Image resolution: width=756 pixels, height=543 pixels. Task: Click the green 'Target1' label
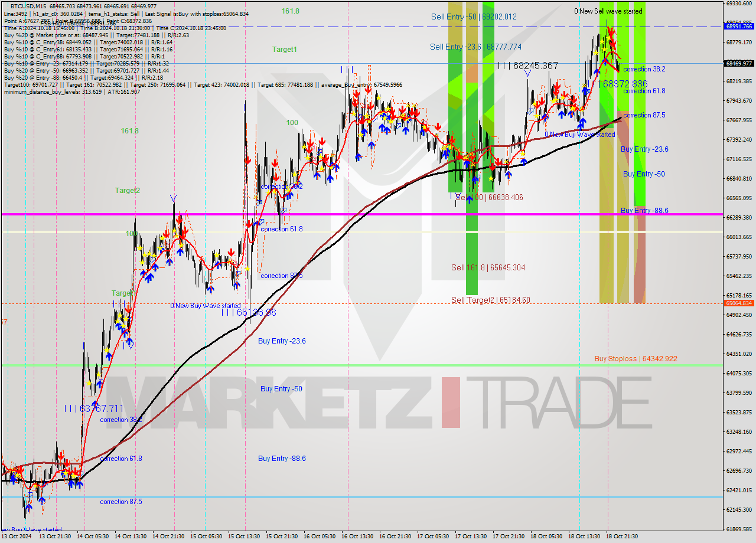click(x=284, y=50)
